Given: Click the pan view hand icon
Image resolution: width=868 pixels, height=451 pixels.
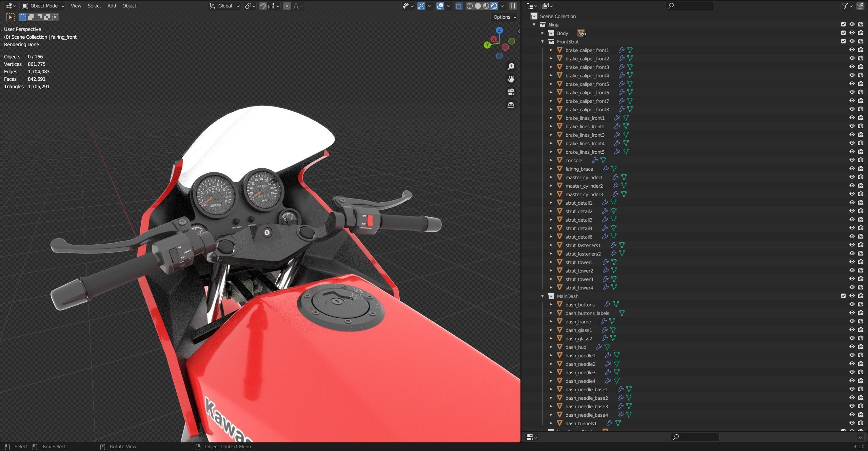Looking at the screenshot, I should pos(511,79).
